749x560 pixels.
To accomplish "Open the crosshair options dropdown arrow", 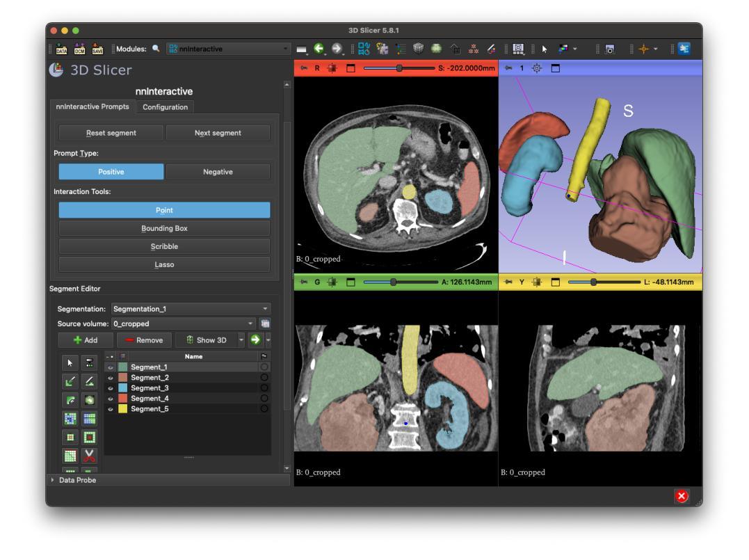I will coord(655,49).
